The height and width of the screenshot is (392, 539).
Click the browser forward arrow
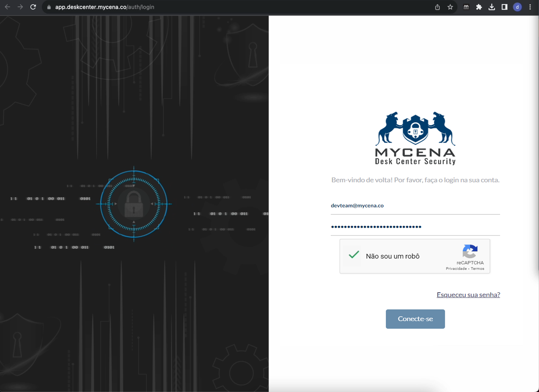coord(20,7)
